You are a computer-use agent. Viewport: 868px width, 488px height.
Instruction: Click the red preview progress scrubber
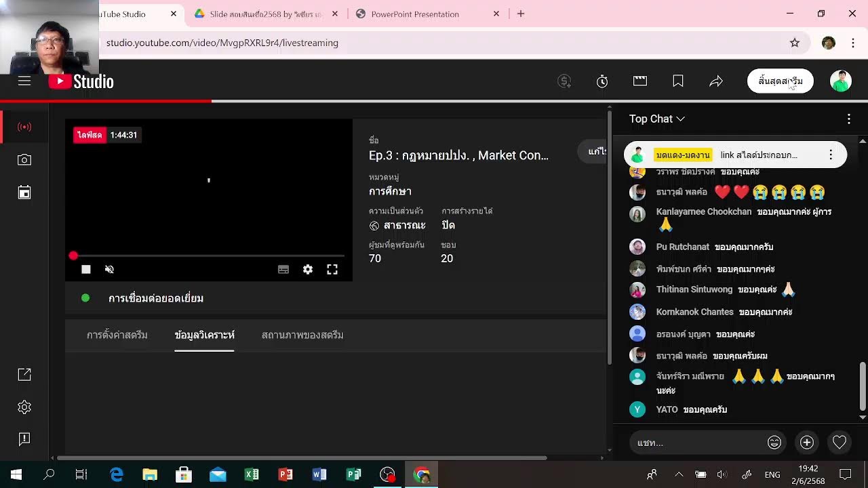coord(73,256)
